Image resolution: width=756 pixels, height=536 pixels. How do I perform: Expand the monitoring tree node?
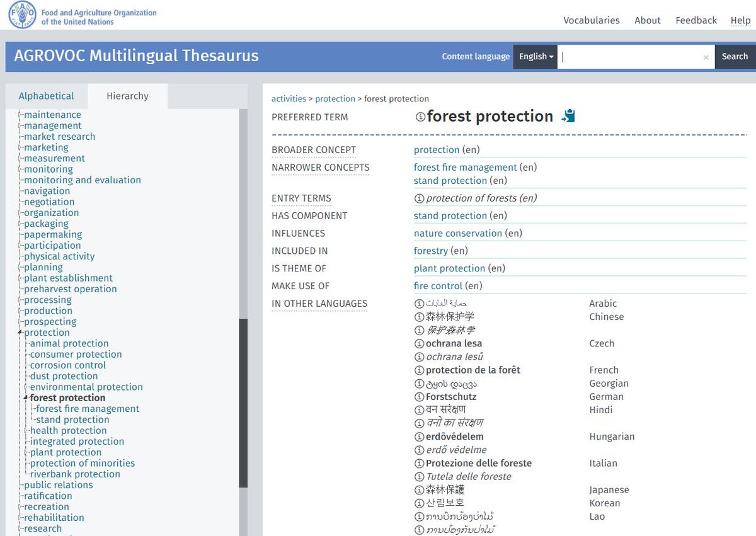[20, 169]
